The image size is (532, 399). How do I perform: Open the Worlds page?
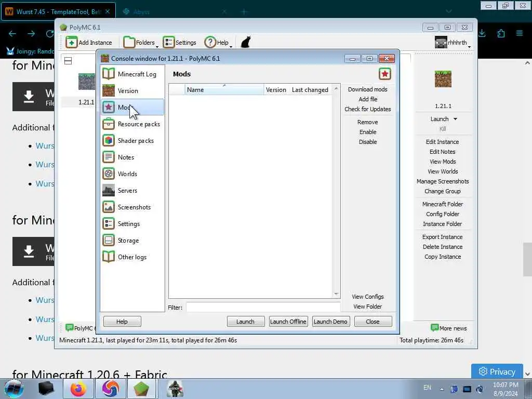132,174
